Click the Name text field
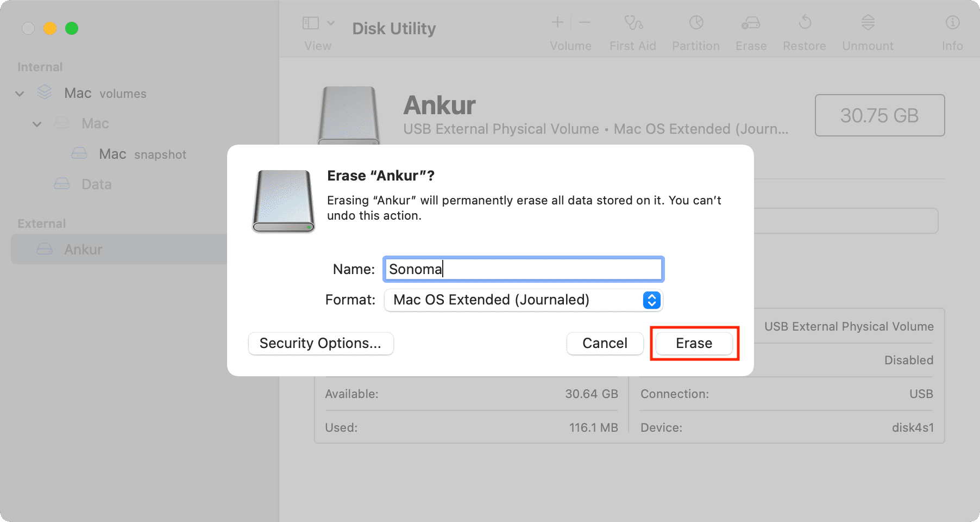The width and height of the screenshot is (980, 522). pos(523,269)
